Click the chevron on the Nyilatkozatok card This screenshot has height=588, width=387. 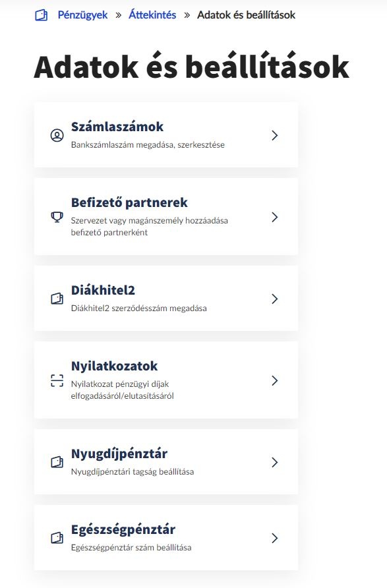point(274,380)
